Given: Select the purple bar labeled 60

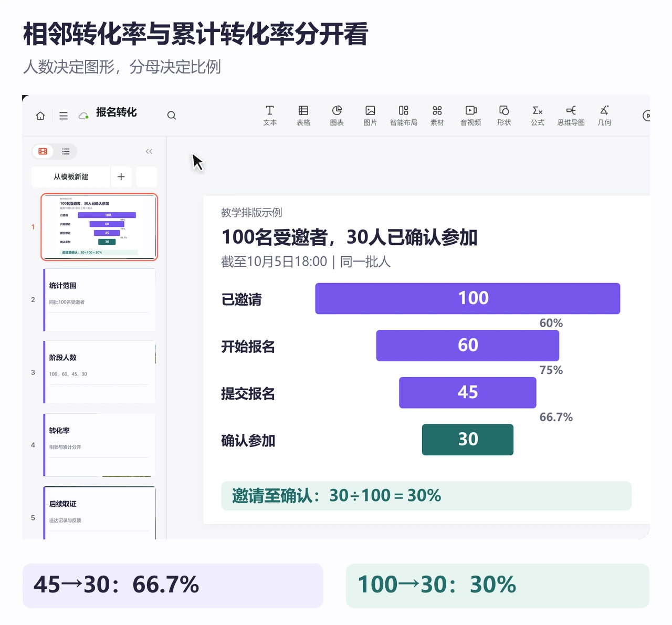Looking at the screenshot, I should 467,346.
